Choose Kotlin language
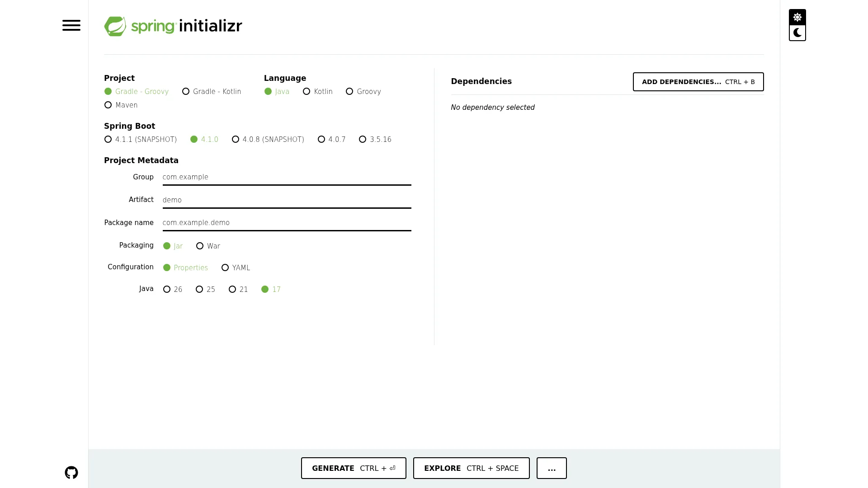 point(318,91)
